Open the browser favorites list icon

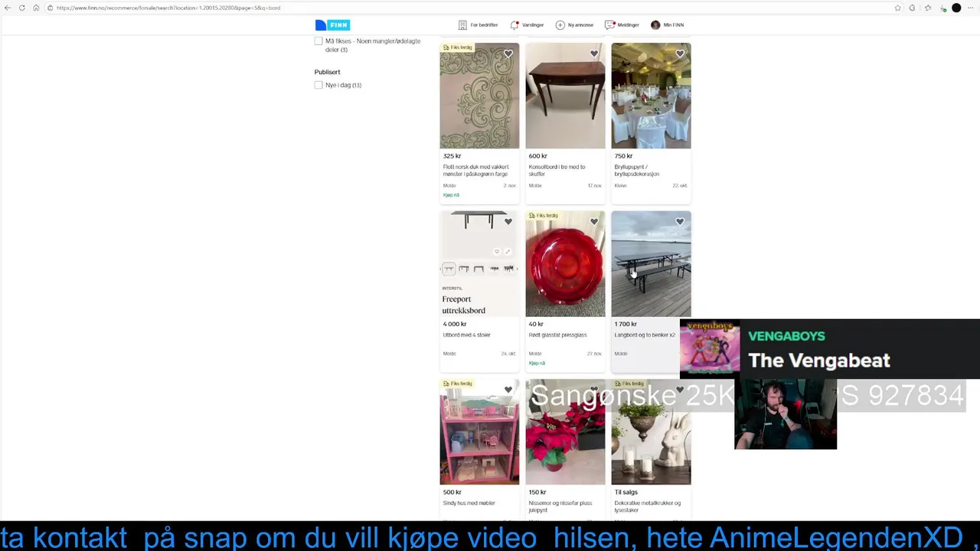coord(927,8)
